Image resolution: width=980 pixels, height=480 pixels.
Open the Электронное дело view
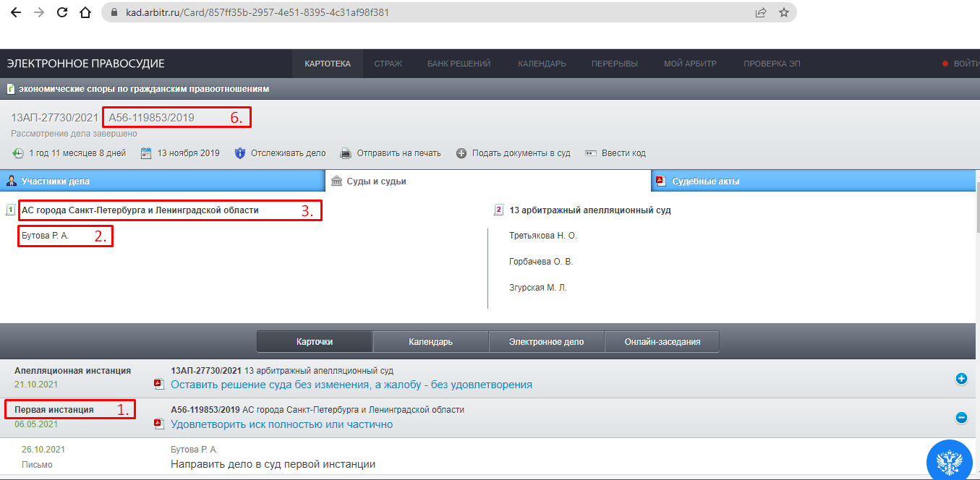click(546, 341)
